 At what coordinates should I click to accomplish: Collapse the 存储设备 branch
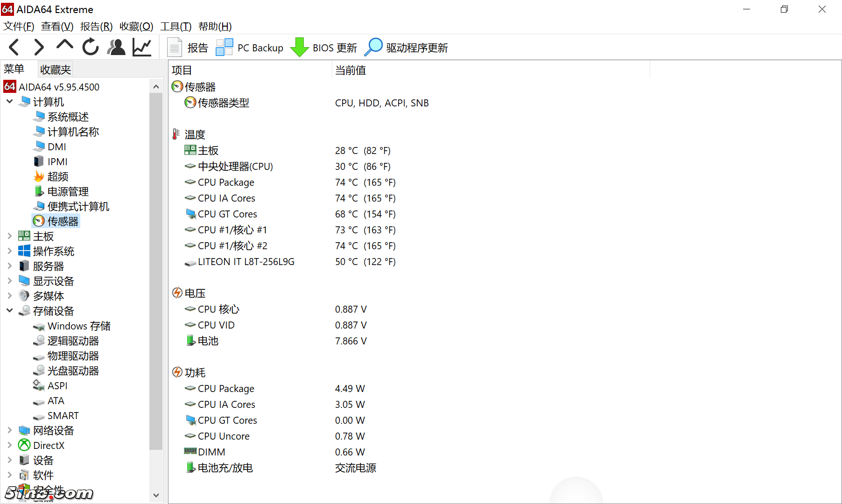pos(10,311)
